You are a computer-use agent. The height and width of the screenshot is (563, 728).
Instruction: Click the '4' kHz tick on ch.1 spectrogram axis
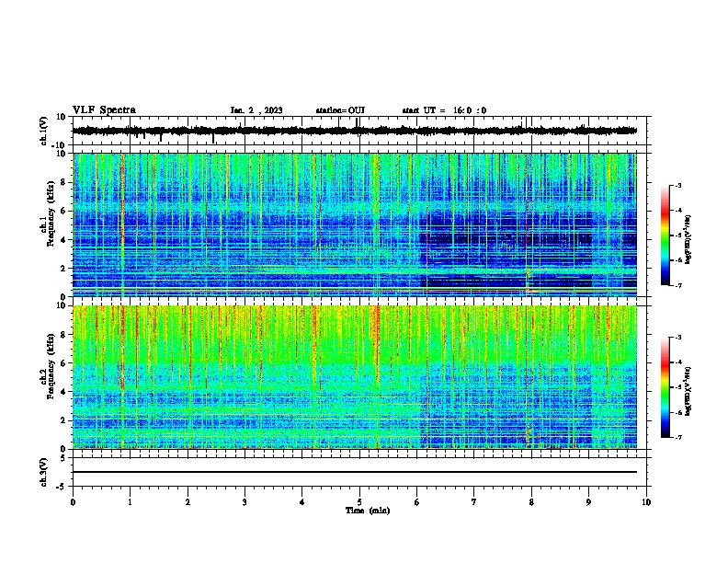[63, 240]
